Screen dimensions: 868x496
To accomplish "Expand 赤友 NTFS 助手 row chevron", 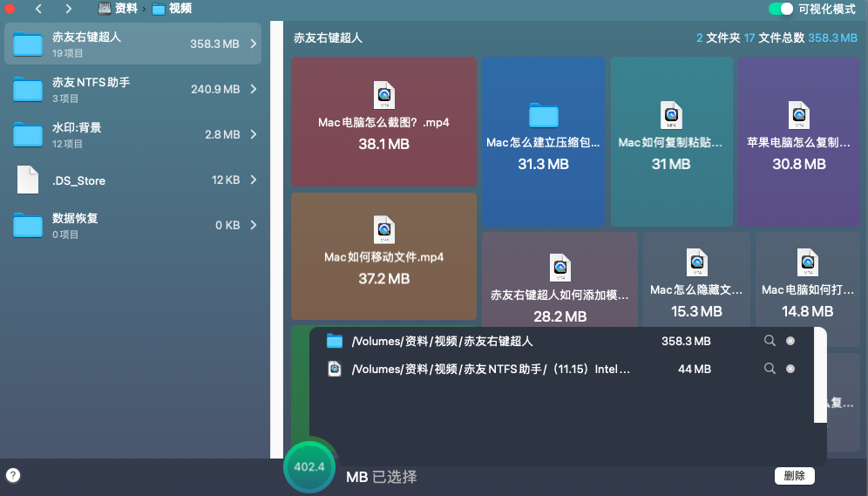I will tap(254, 89).
